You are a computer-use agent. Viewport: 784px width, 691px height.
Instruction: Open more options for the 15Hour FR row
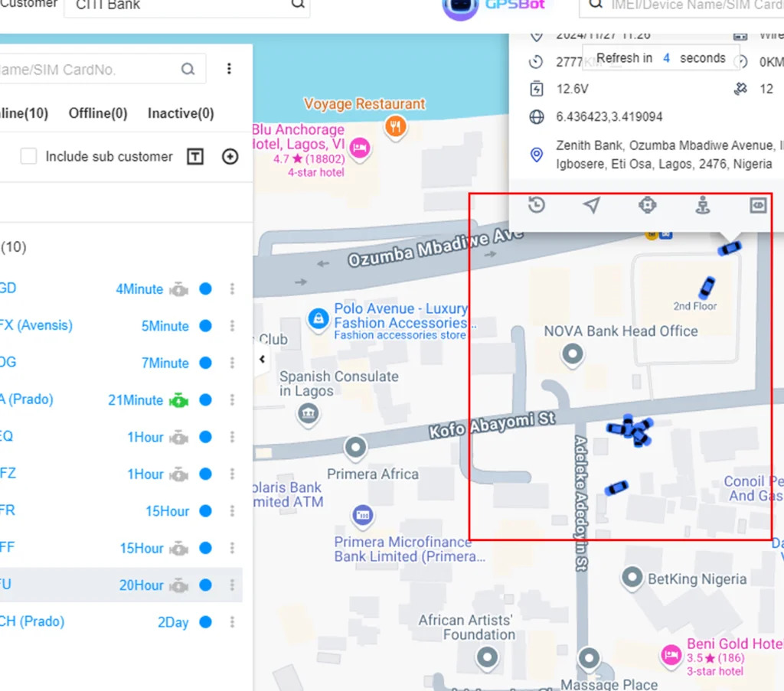point(232,511)
